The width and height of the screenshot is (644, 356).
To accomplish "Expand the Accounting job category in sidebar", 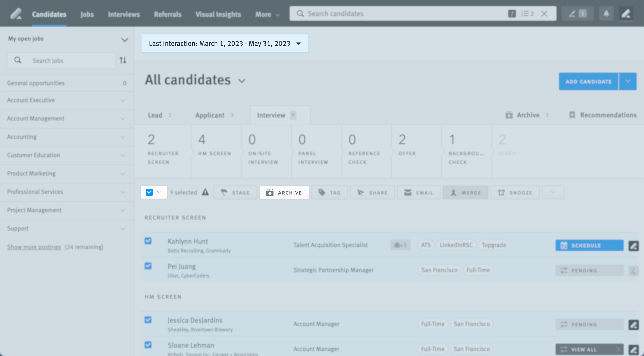I will [x=123, y=137].
